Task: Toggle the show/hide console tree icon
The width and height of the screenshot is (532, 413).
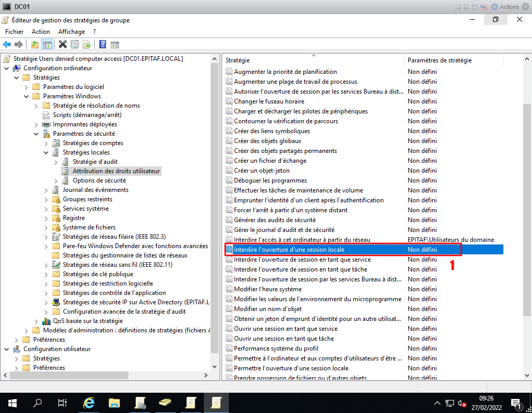Action: (47, 45)
